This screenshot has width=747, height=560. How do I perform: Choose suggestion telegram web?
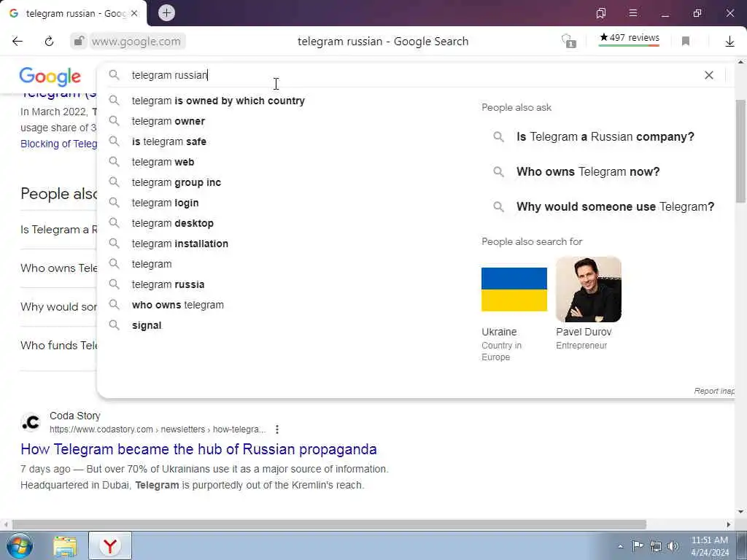pyautogui.click(x=163, y=163)
